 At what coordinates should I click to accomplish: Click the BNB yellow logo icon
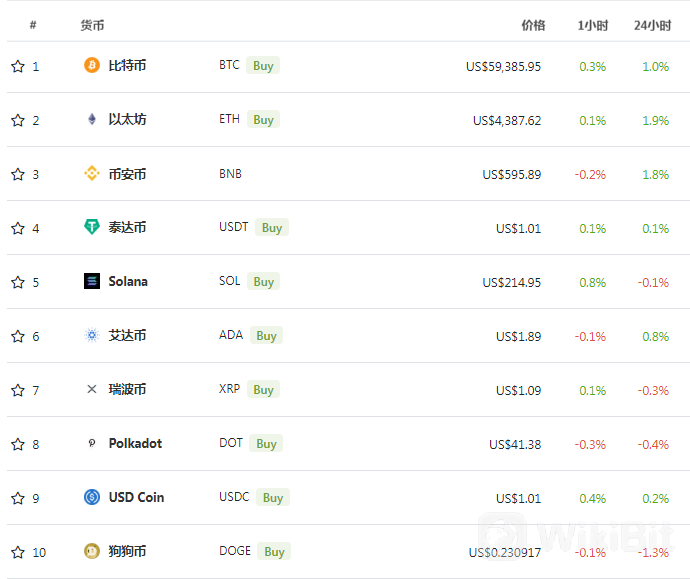(92, 173)
